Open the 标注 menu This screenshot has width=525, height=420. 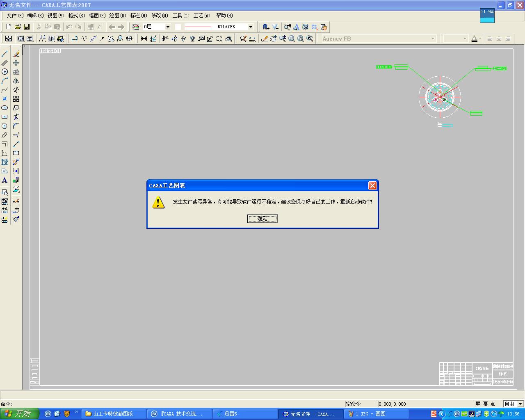(x=138, y=16)
